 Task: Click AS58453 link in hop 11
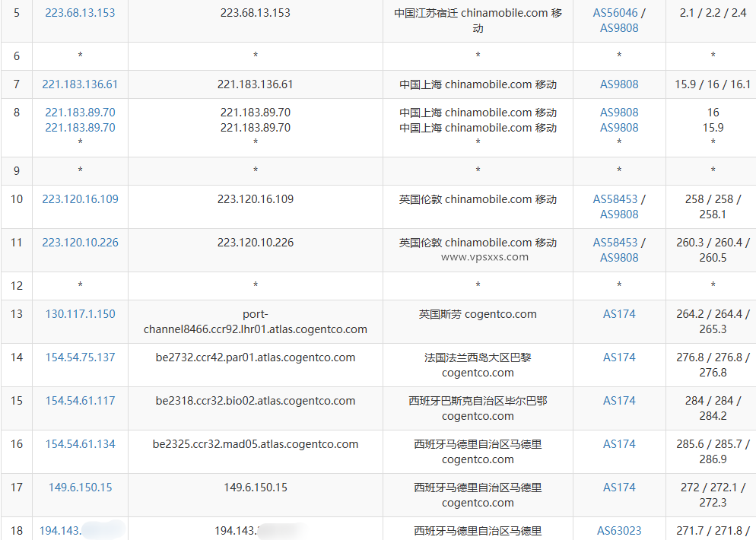[x=615, y=243]
